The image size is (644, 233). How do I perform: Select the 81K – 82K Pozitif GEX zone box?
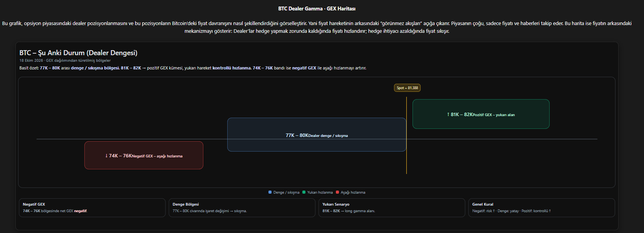point(481,114)
